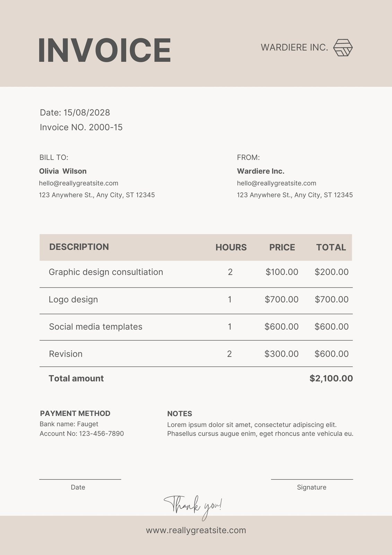
Task: Click the Account No: 123-456-7890 text
Action: click(x=82, y=434)
